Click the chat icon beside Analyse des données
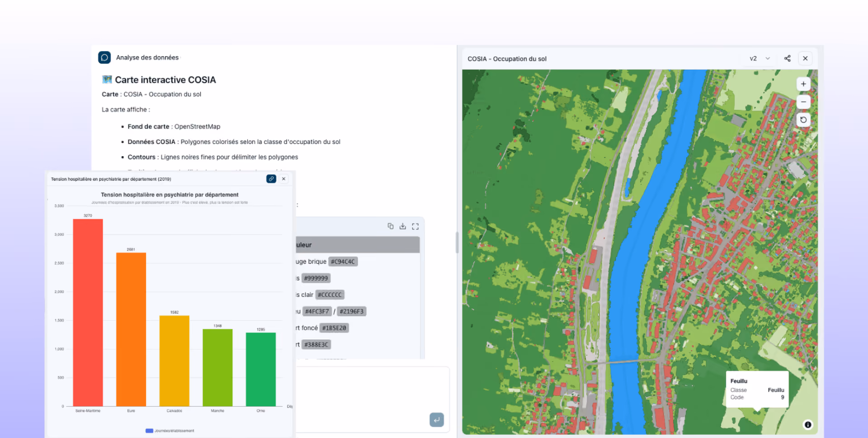This screenshot has height=438, width=868. pyautogui.click(x=104, y=57)
